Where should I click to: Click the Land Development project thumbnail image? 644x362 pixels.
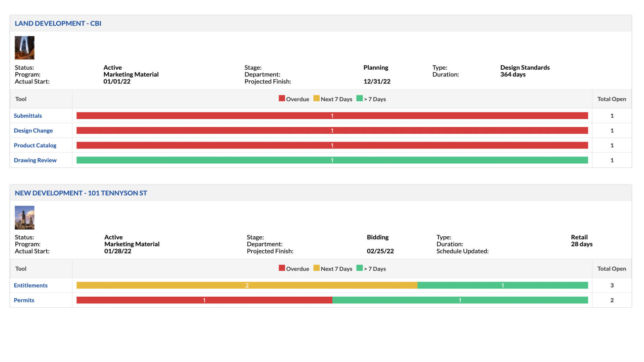pyautogui.click(x=24, y=48)
